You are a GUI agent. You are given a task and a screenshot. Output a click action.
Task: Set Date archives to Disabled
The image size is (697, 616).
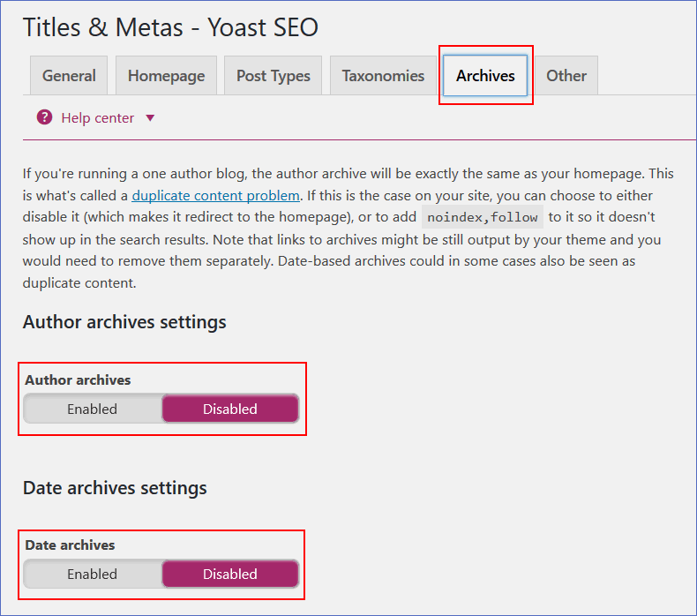tap(230, 574)
